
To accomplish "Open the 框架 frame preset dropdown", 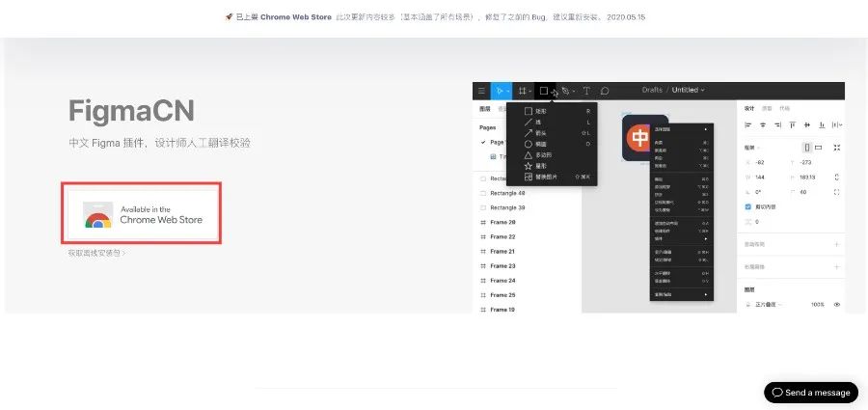I will [752, 148].
